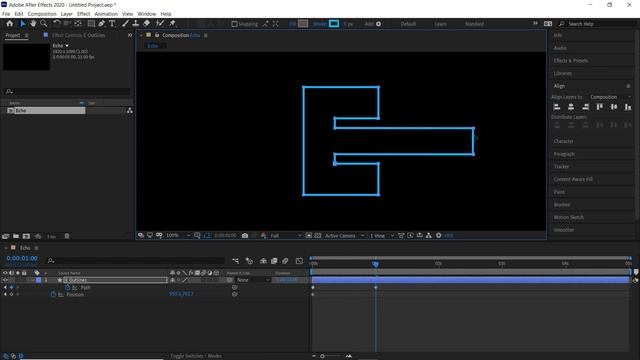Viewport: 640px width, 360px height.
Task: Go to the Home screen icon
Action: click(9, 24)
